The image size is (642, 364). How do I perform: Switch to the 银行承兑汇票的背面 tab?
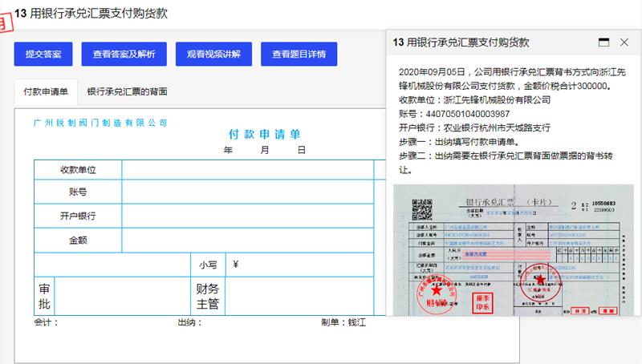[127, 91]
